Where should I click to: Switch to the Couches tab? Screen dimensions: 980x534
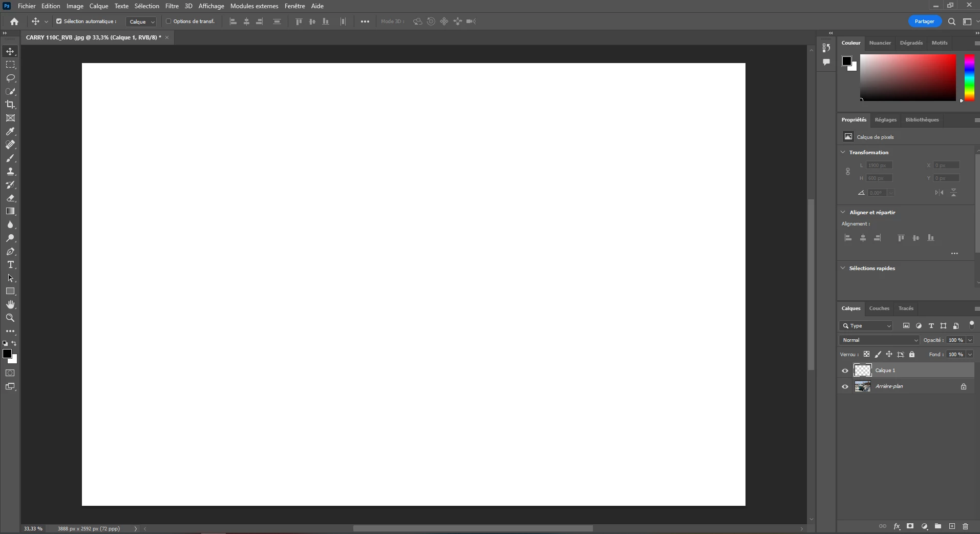coord(879,309)
